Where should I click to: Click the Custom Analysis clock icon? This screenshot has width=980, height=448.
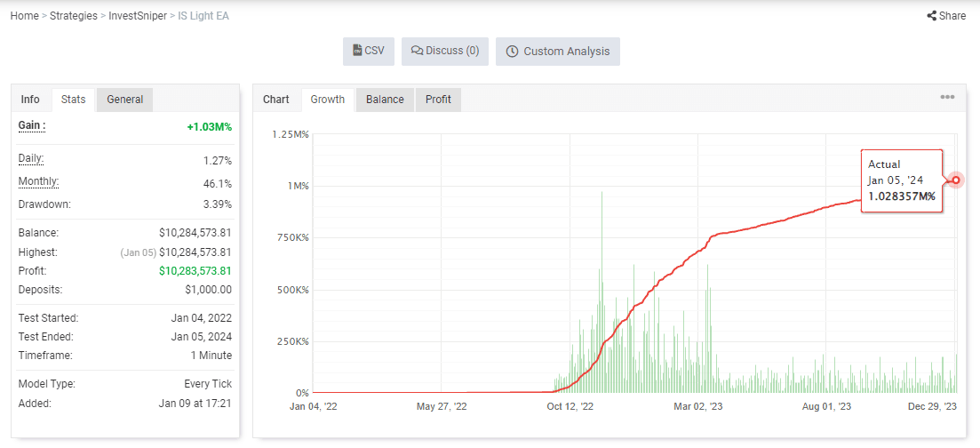[x=512, y=52]
